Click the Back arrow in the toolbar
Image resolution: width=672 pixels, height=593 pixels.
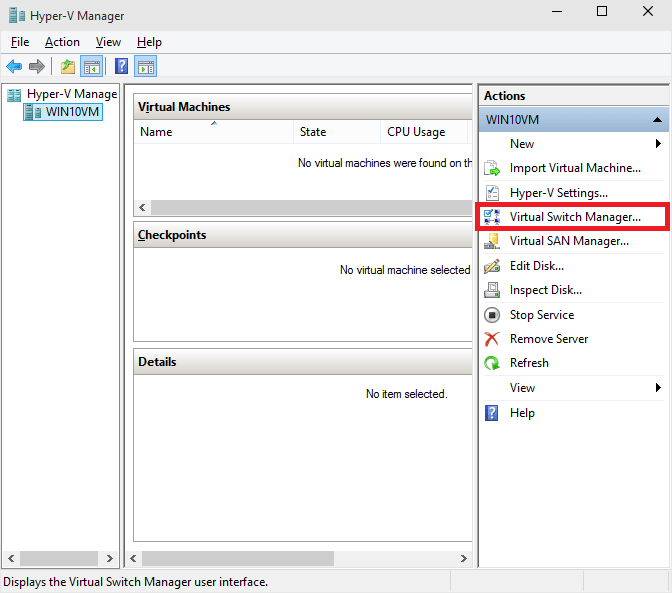(14, 66)
